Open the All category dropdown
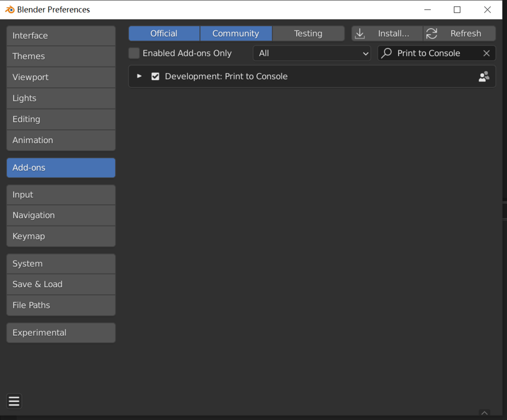 (x=312, y=53)
